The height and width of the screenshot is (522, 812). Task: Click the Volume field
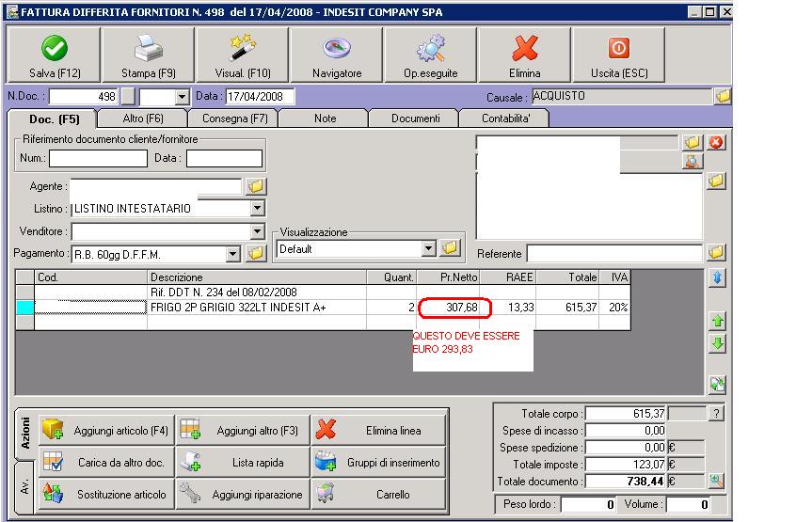coord(688,504)
